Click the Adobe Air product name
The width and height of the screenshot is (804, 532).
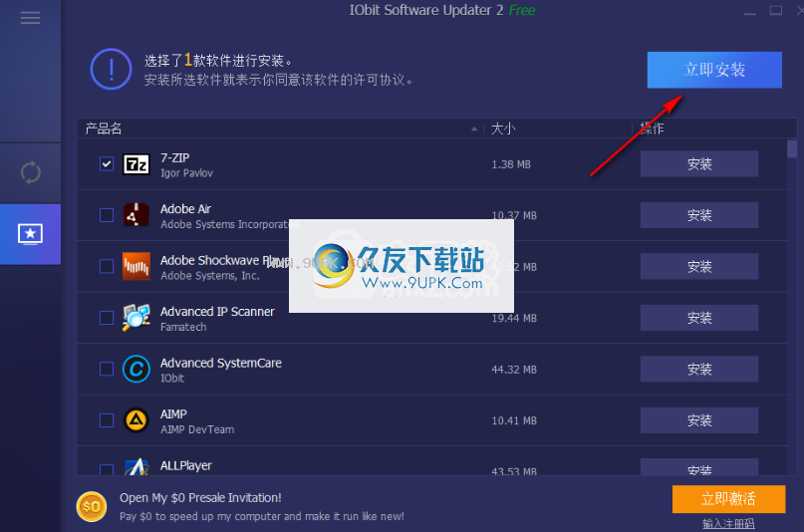pos(185,209)
